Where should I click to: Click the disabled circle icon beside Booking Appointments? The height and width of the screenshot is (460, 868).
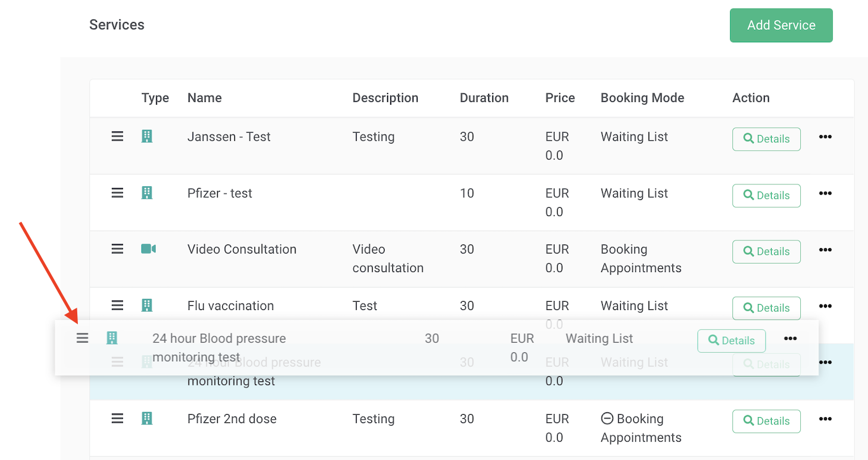pyautogui.click(x=607, y=418)
